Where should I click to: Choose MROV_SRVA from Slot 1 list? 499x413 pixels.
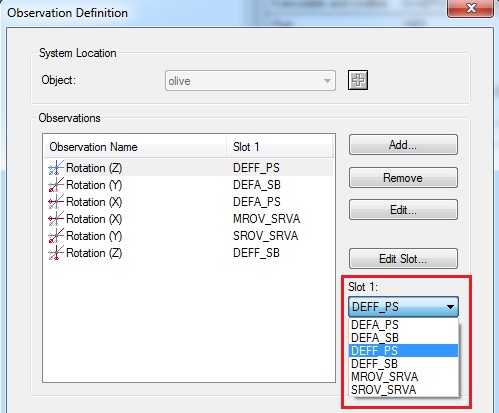[x=403, y=377]
